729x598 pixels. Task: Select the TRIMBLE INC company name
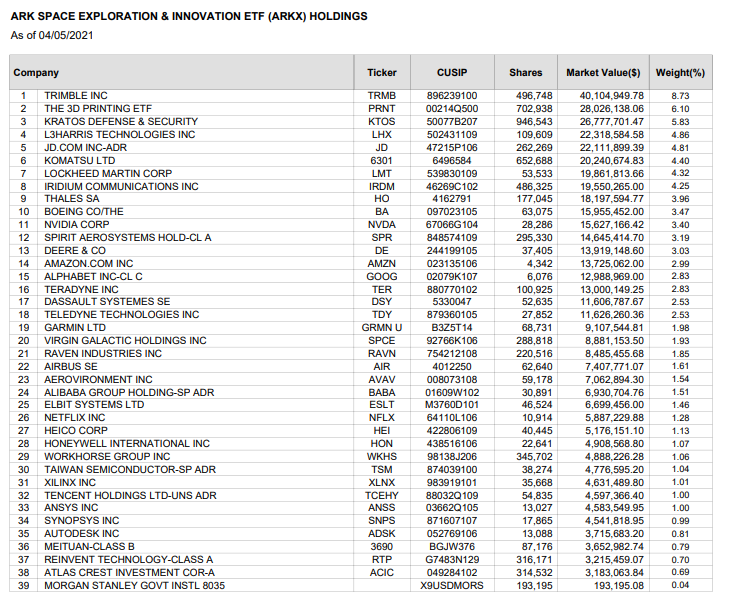(x=76, y=96)
